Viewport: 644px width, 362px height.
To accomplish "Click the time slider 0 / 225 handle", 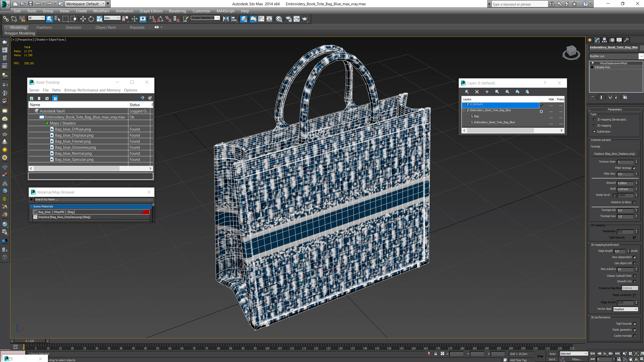I will [30, 341].
